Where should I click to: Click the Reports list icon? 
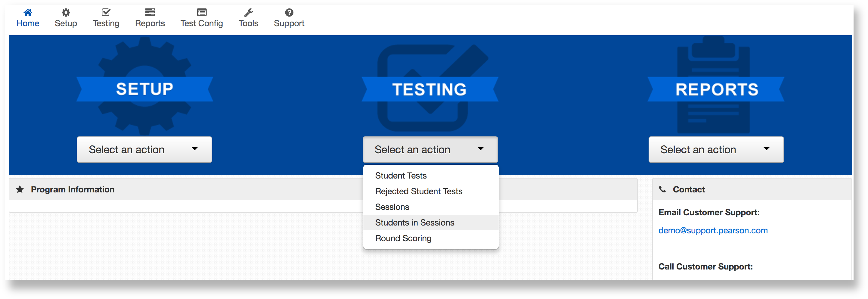150,13
